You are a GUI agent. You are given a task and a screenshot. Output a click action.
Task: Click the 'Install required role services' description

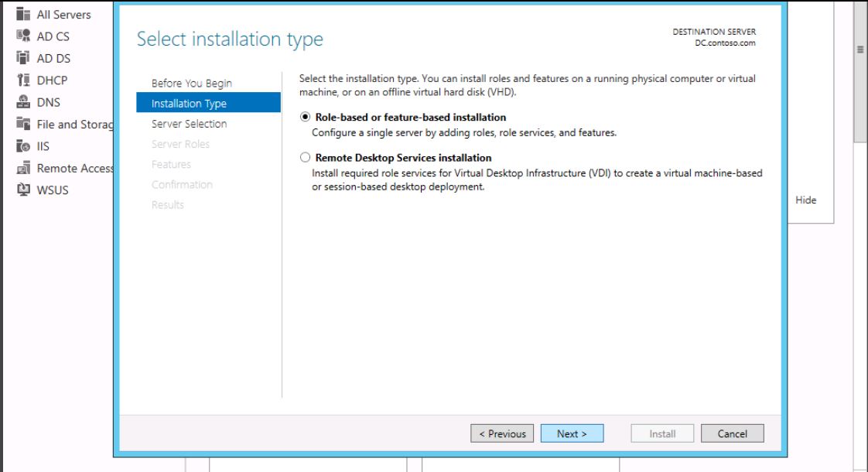537,180
